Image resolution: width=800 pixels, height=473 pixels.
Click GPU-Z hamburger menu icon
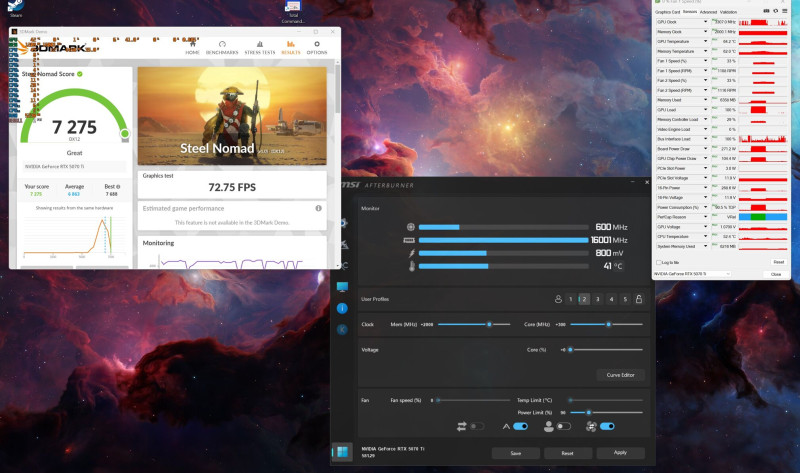[x=784, y=11]
